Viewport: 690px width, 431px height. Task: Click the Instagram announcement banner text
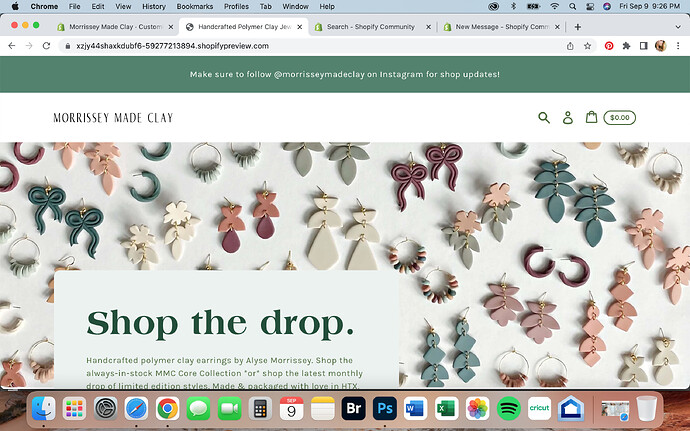(x=345, y=74)
